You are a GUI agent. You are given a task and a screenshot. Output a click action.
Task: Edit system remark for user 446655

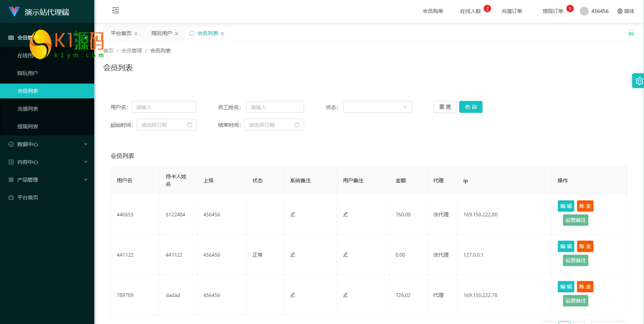[x=293, y=214]
